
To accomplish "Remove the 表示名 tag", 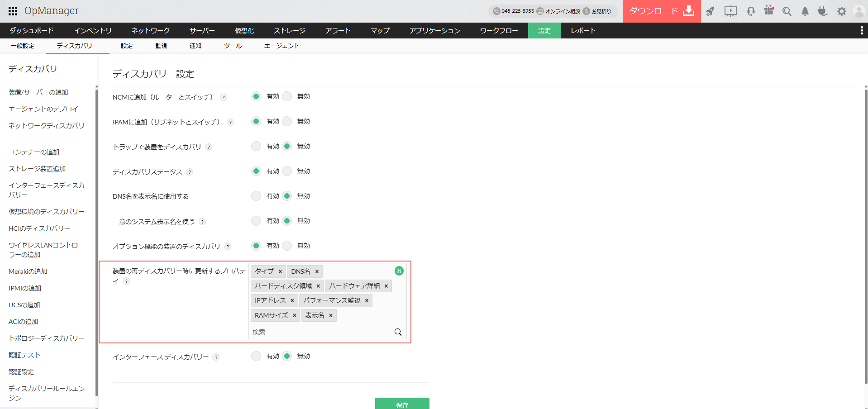I will (x=331, y=315).
